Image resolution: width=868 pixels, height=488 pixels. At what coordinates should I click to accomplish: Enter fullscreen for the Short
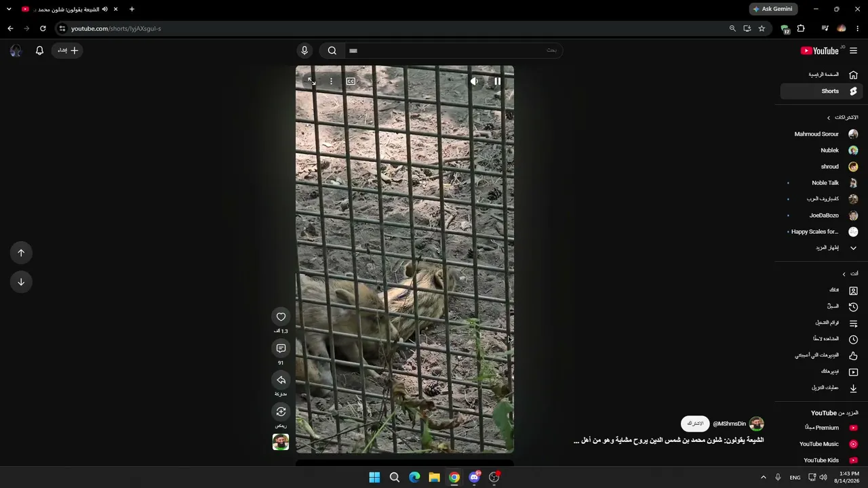pyautogui.click(x=311, y=81)
